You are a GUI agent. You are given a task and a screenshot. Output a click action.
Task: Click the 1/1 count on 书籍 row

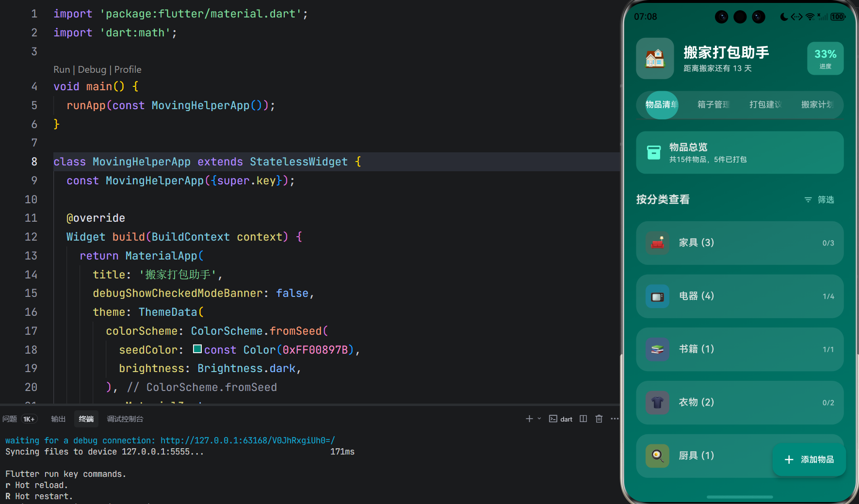point(828,349)
